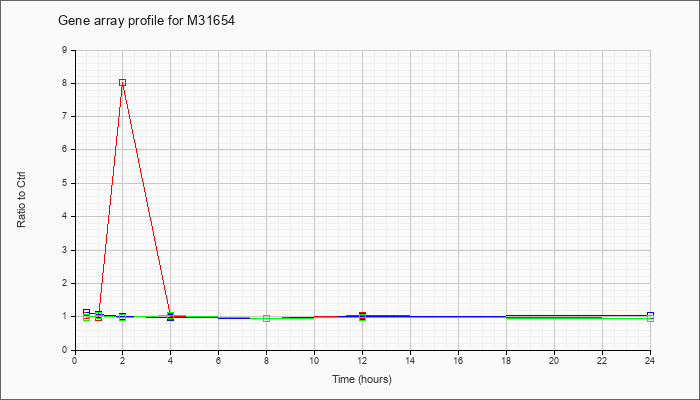700x400 pixels.
Task: Select the 'Time (hours)' x-axis label
Action: click(362, 379)
